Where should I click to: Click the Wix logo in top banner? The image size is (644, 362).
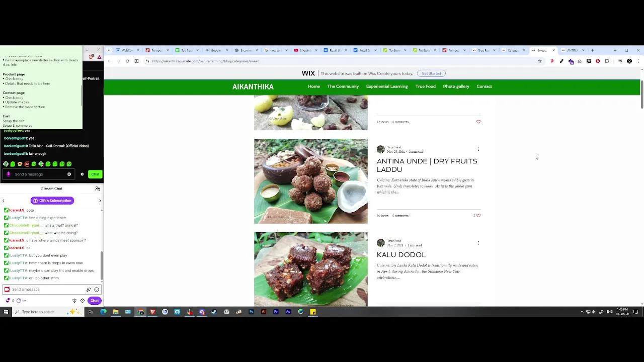coord(308,73)
